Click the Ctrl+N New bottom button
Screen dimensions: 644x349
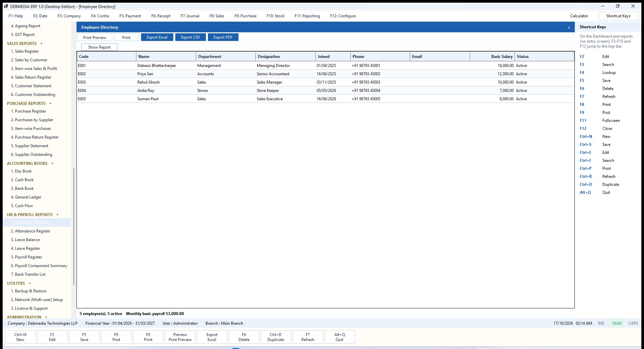[20, 337]
